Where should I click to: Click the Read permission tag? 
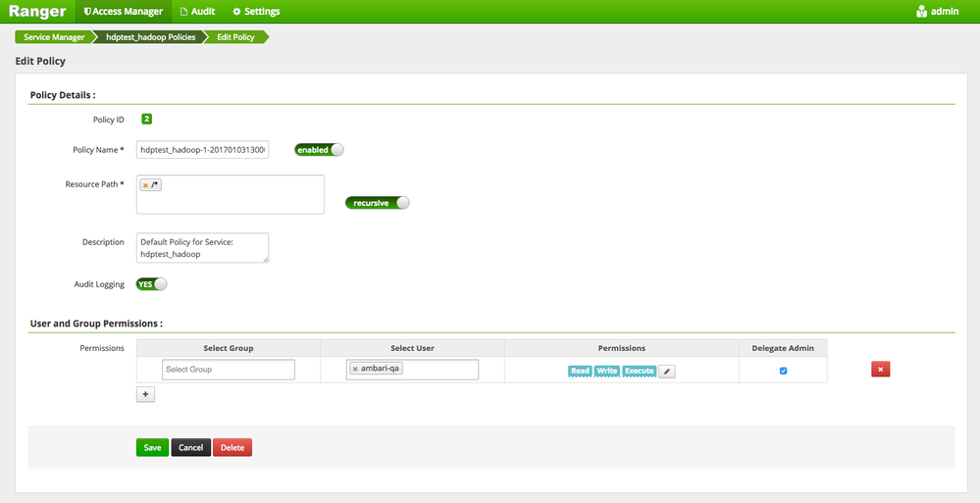580,371
